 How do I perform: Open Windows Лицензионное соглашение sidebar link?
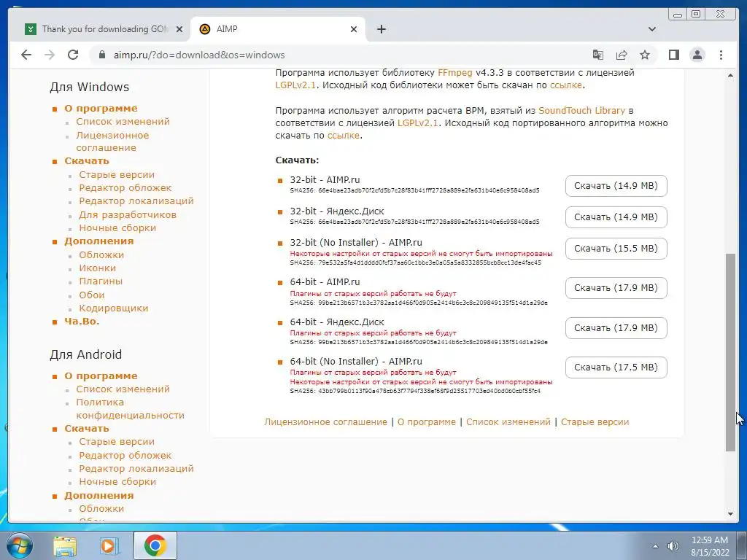coord(112,141)
